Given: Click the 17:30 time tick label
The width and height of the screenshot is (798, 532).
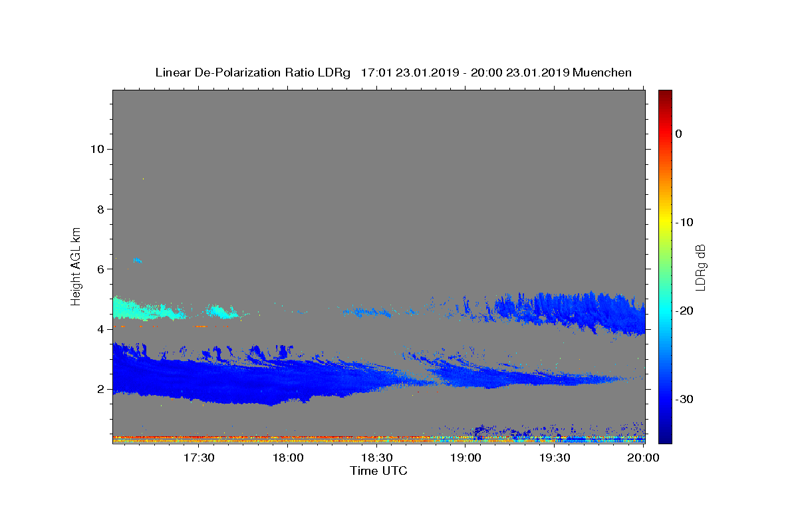Looking at the screenshot, I should point(199,458).
